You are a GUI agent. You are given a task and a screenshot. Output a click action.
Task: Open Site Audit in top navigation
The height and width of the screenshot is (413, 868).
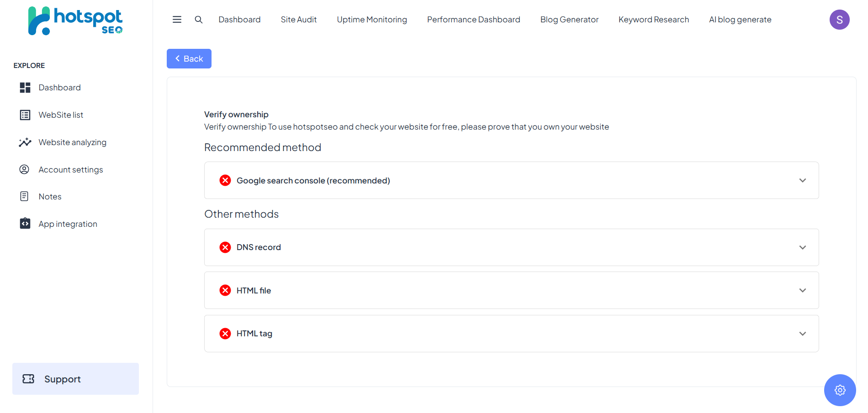pyautogui.click(x=298, y=20)
